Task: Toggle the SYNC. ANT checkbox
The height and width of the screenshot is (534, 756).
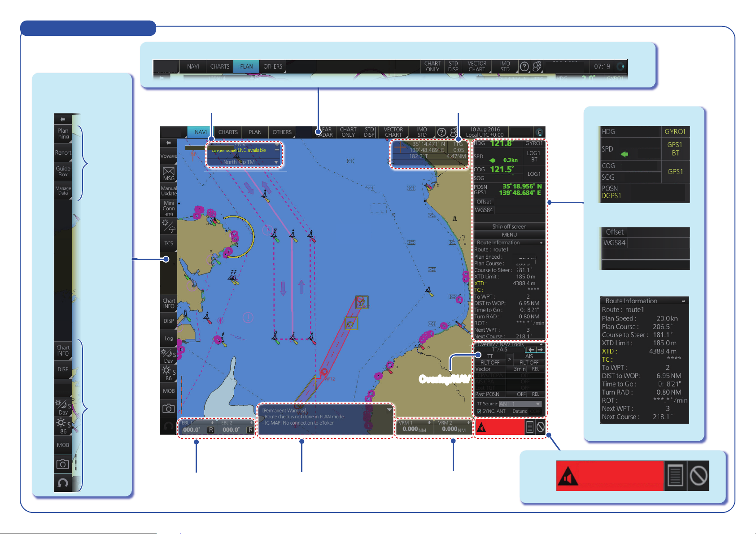Action: point(479,411)
